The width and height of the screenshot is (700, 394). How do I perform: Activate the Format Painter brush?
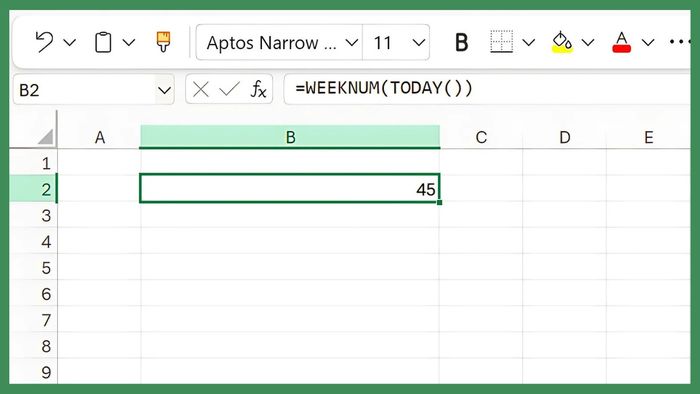pos(163,42)
